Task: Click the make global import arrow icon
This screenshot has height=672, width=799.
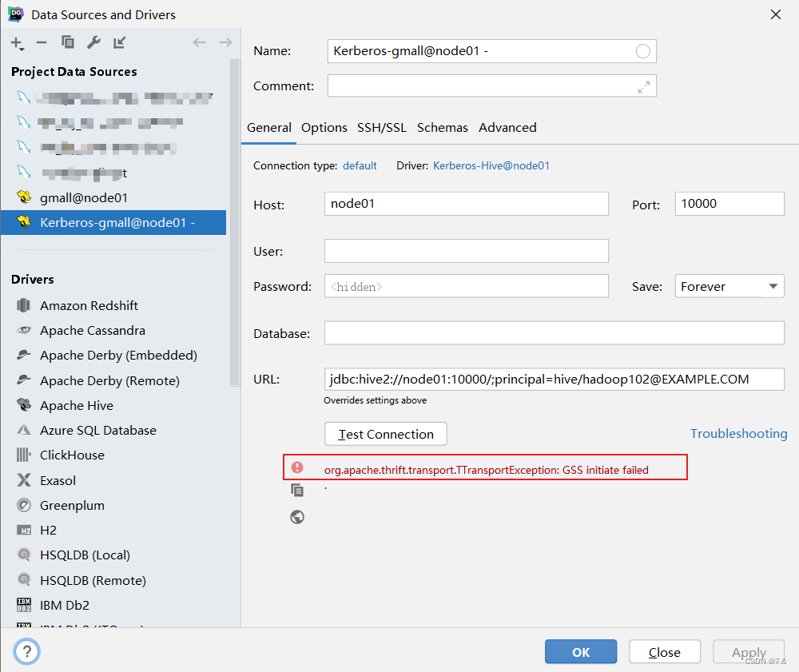Action: (119, 42)
